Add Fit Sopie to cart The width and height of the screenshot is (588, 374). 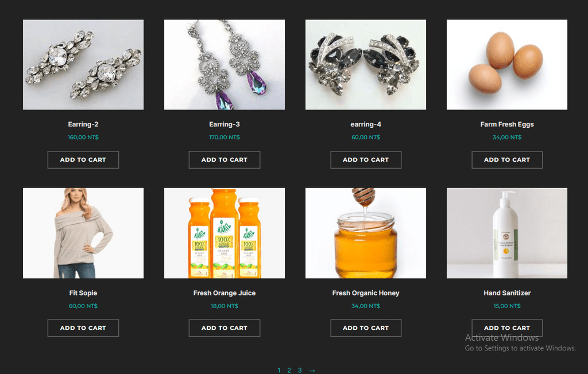83,328
